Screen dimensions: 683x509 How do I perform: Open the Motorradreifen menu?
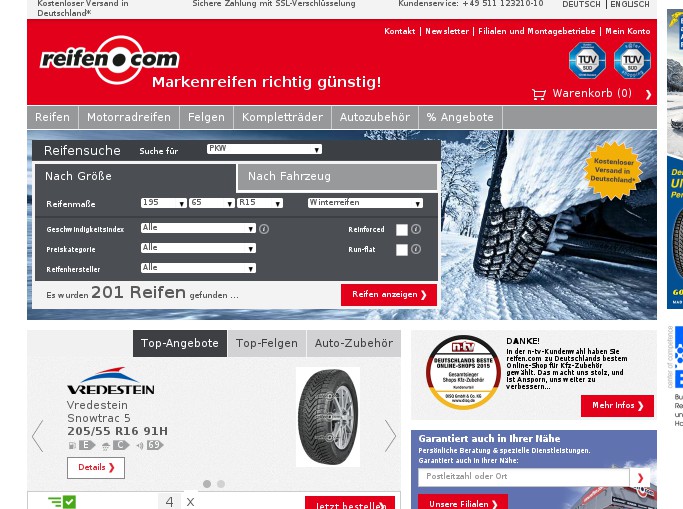tap(129, 118)
